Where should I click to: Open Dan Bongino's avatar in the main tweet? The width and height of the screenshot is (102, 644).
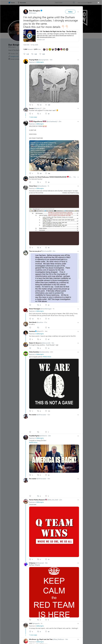25,12
